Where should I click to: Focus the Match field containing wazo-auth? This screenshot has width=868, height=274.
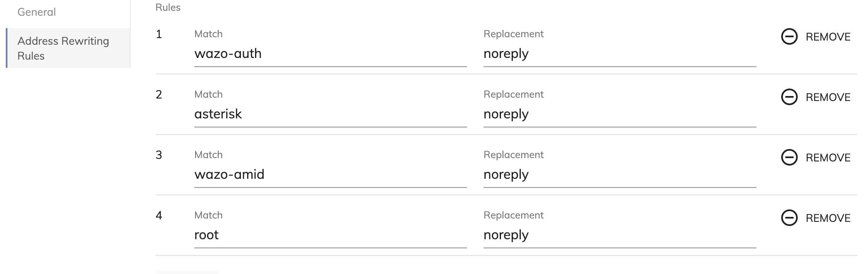tap(330, 54)
